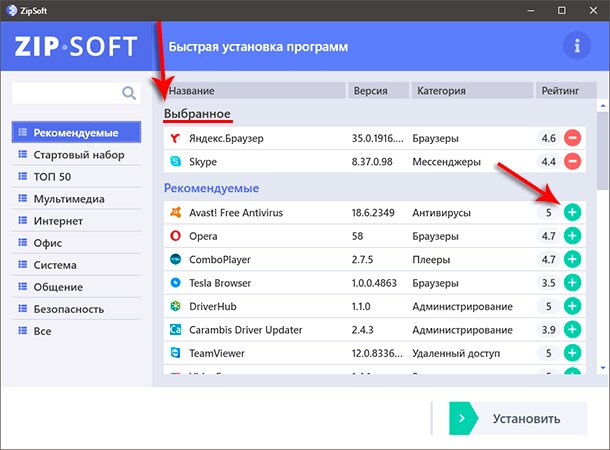This screenshot has height=450, width=610.
Task: Select the Avast! Free Antivirus name
Action: [x=236, y=213]
